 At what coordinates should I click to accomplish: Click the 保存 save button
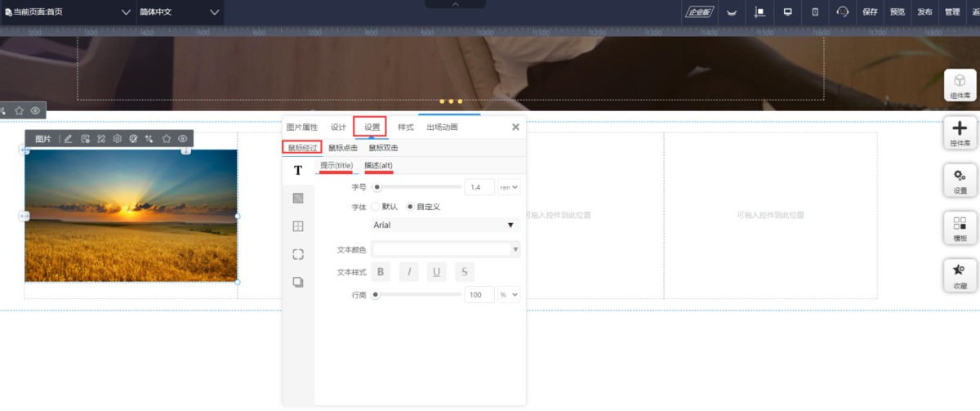coord(870,12)
